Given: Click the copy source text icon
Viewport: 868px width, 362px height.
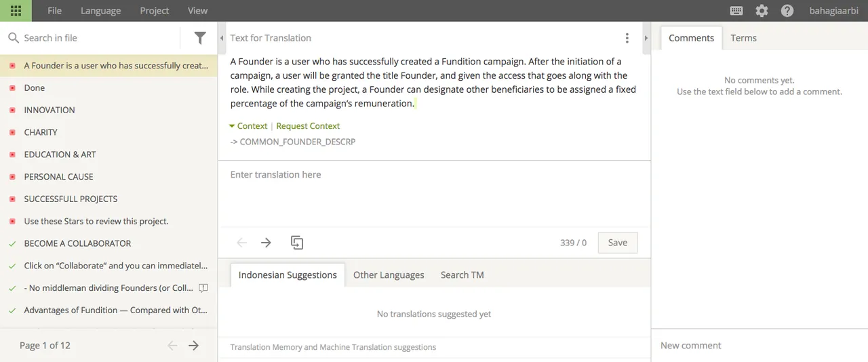Looking at the screenshot, I should 296,242.
